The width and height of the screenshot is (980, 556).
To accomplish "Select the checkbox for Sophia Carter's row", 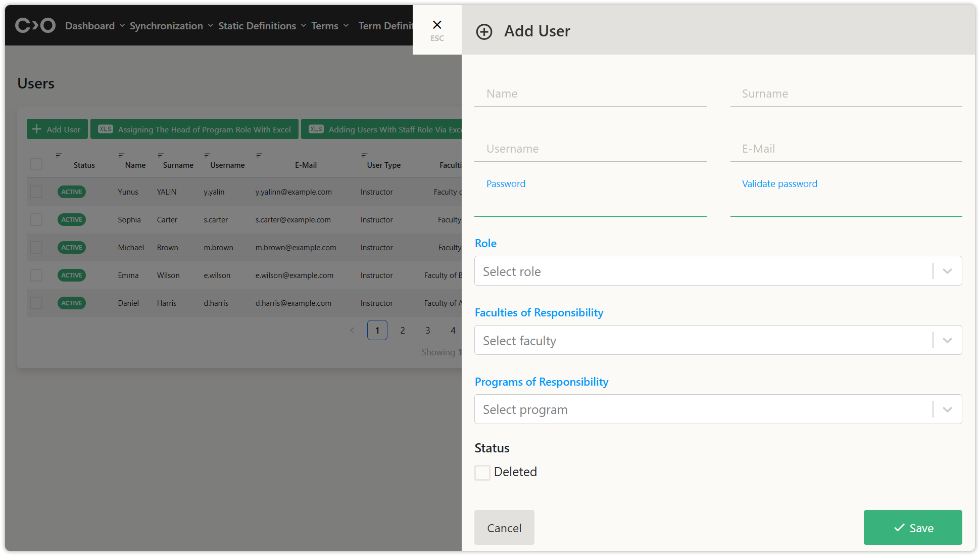I will click(36, 220).
